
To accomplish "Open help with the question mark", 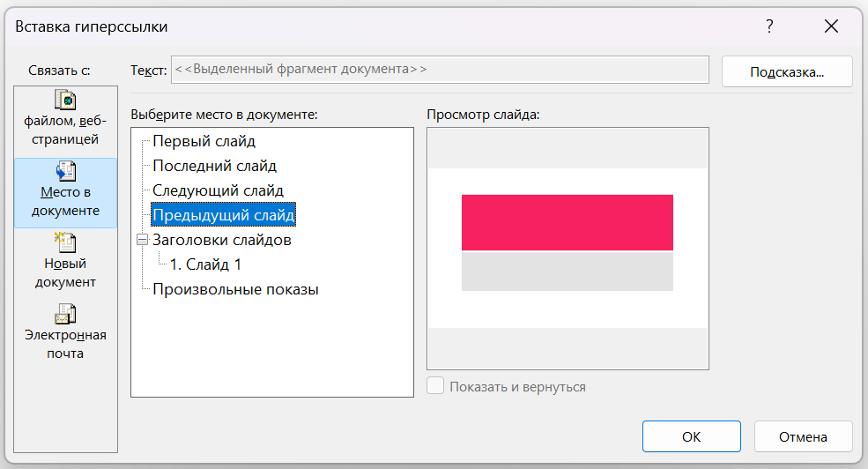I will (x=769, y=26).
